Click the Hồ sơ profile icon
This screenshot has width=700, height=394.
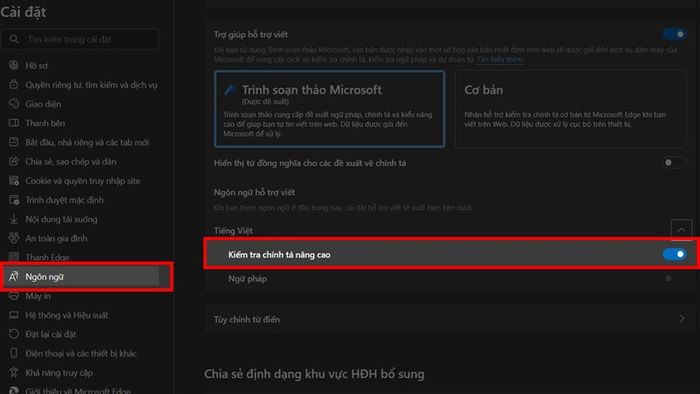click(14, 65)
